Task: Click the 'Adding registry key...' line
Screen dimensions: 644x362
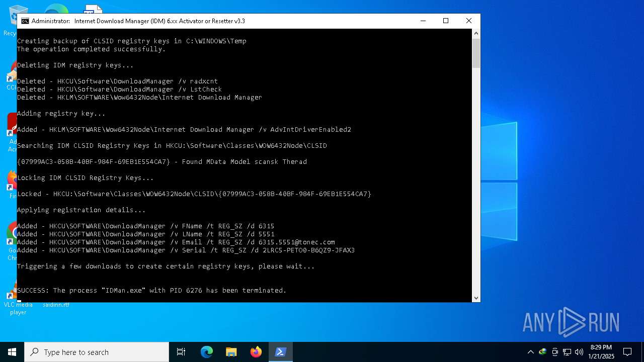Action: click(x=61, y=114)
